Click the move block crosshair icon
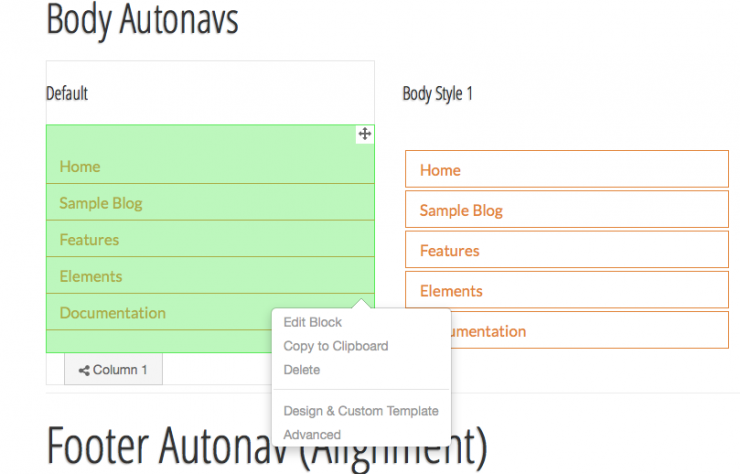 click(365, 134)
